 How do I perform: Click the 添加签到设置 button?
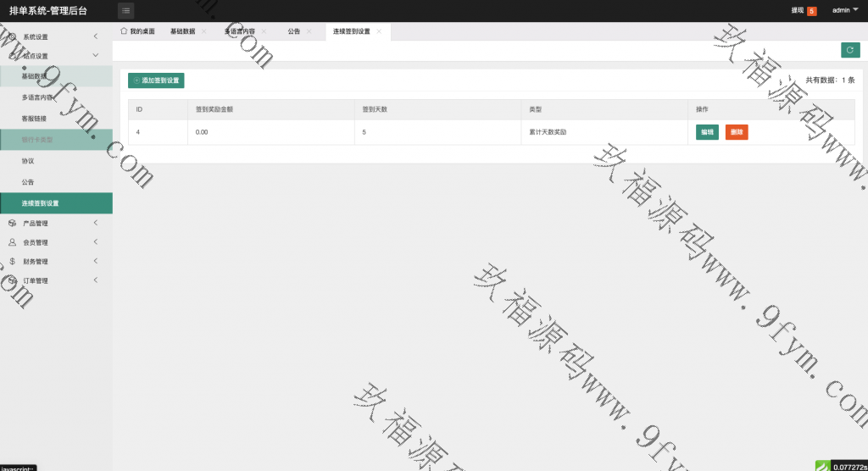click(x=156, y=80)
